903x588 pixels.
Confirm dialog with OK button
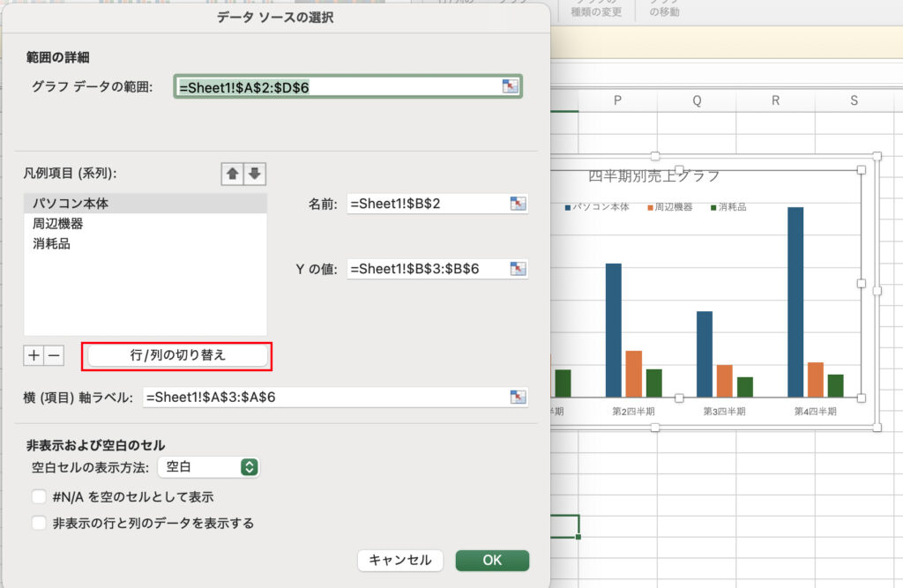point(492,560)
